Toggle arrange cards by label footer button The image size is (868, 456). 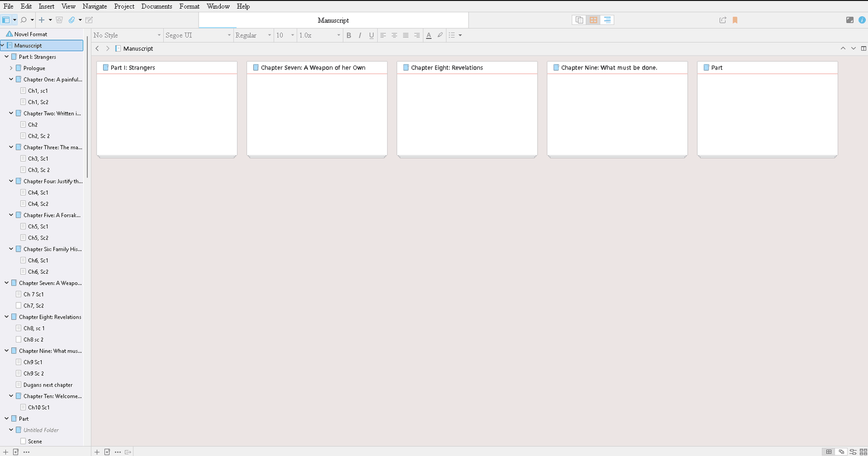click(x=863, y=452)
